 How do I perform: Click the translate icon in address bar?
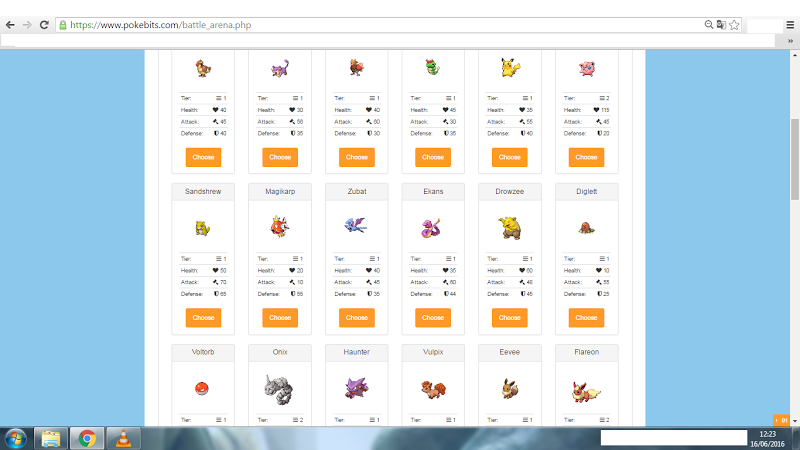click(721, 24)
